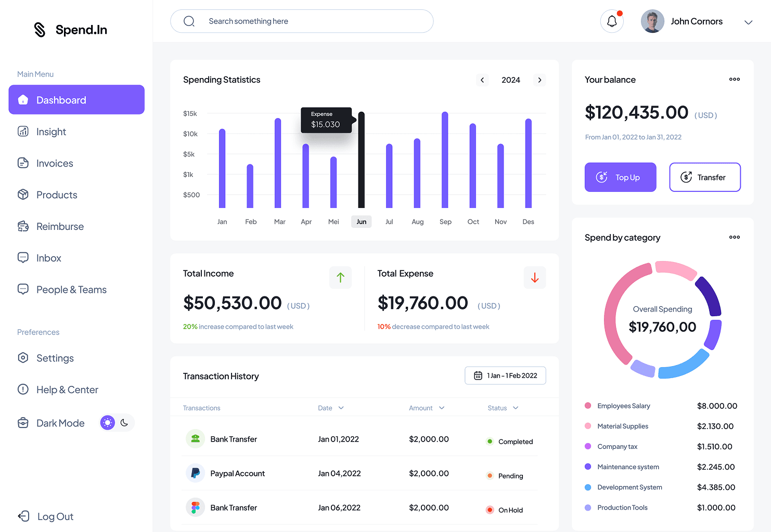Open notifications bell
This screenshot has height=532, width=771.
(612, 21)
